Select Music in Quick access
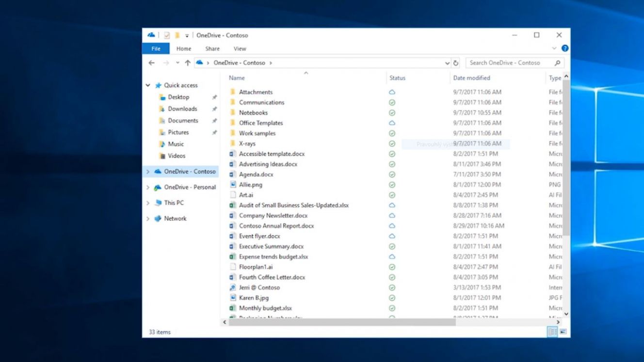Screen dimensions: 644x362 [x=176, y=144]
